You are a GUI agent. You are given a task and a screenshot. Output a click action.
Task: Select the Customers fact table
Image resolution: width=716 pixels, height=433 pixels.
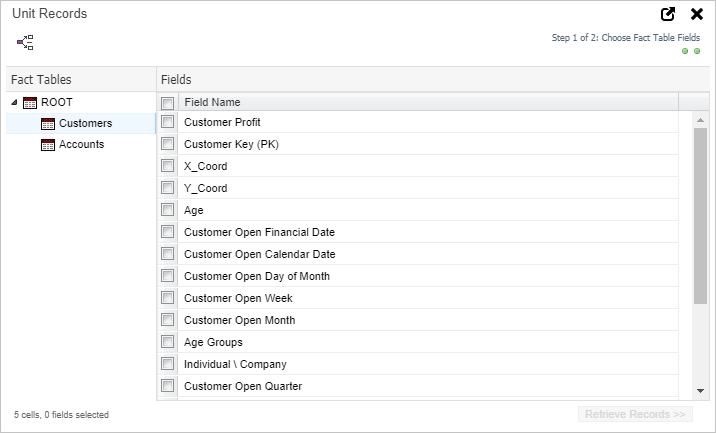pyautogui.click(x=85, y=124)
